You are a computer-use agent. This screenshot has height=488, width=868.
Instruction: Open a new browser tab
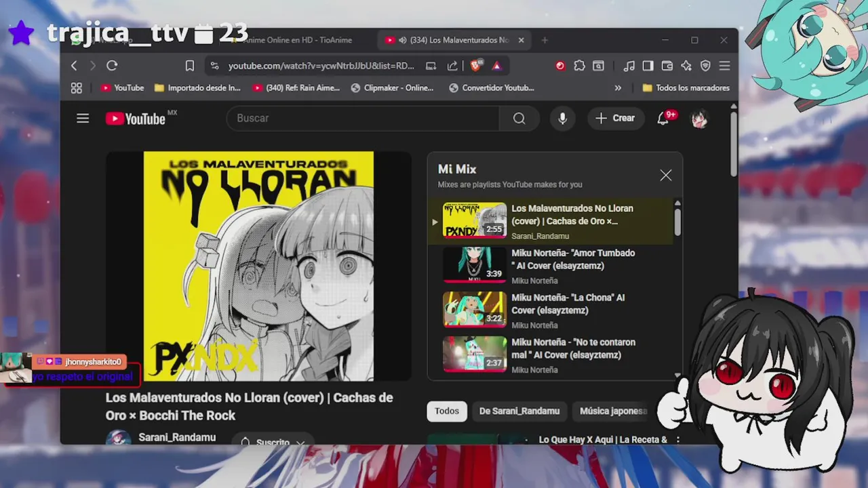pyautogui.click(x=545, y=40)
